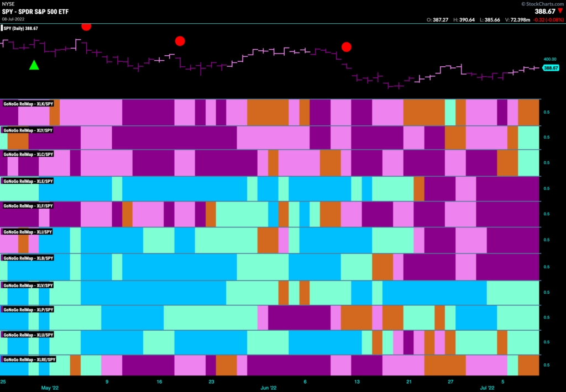
Task: Click the May '22 month axis label
Action: (50, 388)
